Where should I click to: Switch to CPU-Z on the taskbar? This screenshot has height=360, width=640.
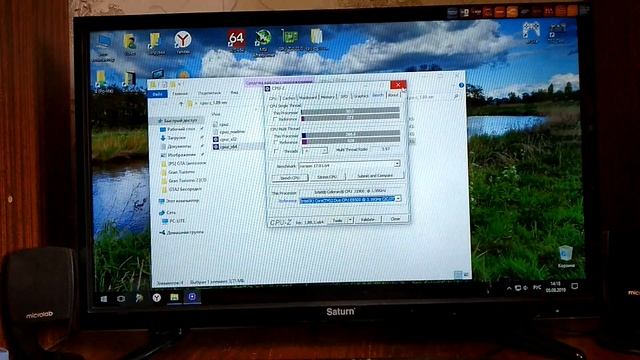point(192,297)
